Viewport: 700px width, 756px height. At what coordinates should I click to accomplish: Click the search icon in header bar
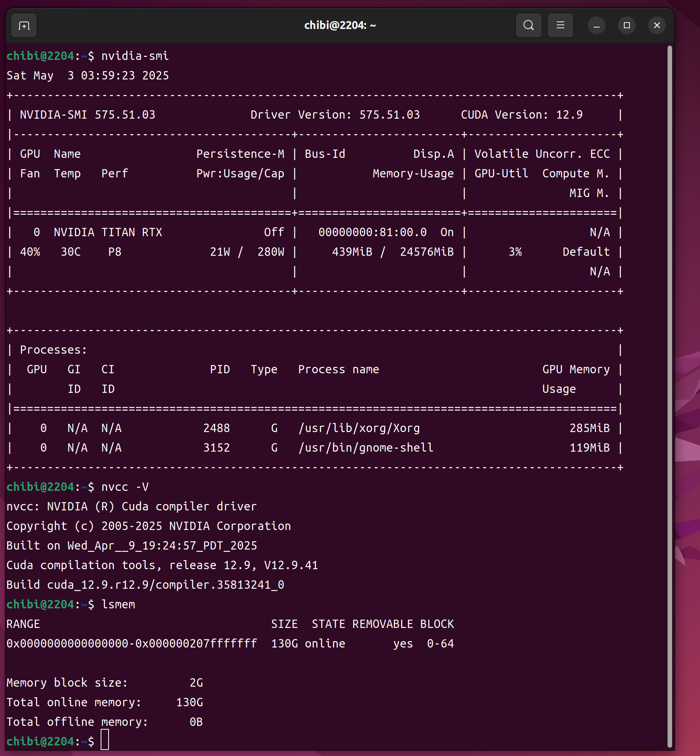[528, 25]
